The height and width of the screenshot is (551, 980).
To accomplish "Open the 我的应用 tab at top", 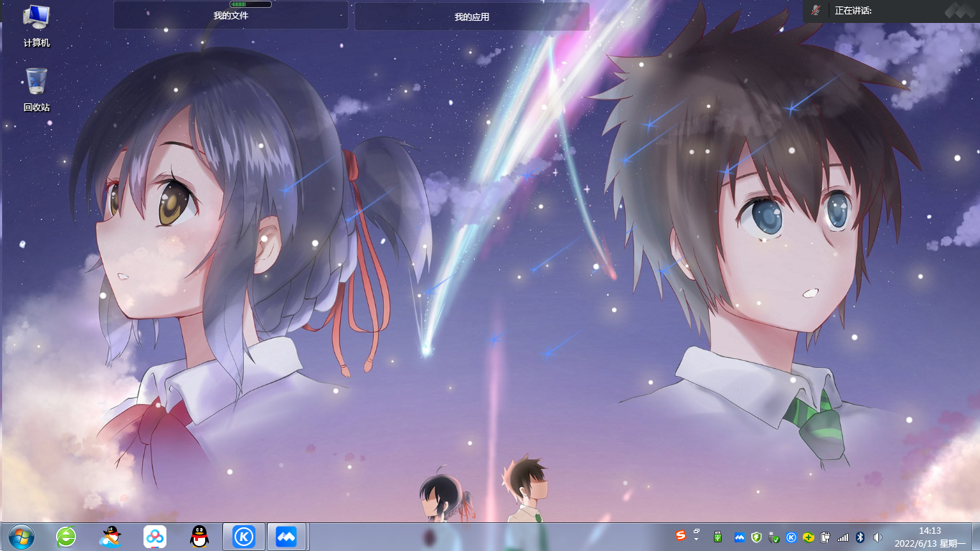I will [x=472, y=17].
